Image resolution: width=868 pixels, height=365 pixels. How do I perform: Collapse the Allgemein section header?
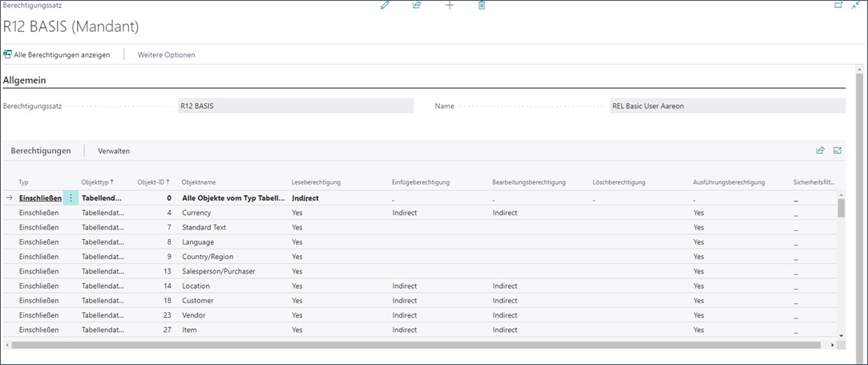(25, 80)
